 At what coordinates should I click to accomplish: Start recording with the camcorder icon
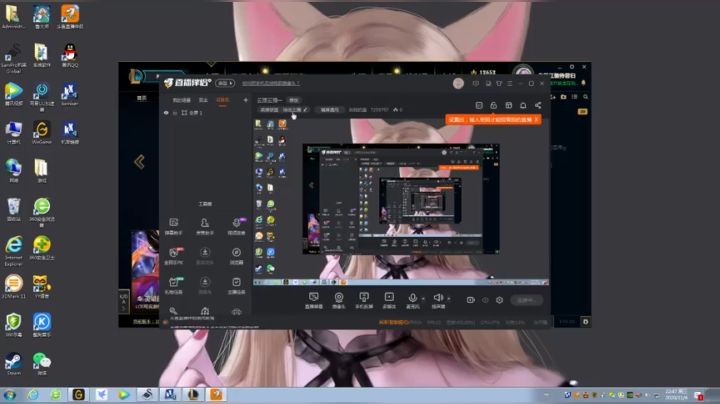coord(471,300)
